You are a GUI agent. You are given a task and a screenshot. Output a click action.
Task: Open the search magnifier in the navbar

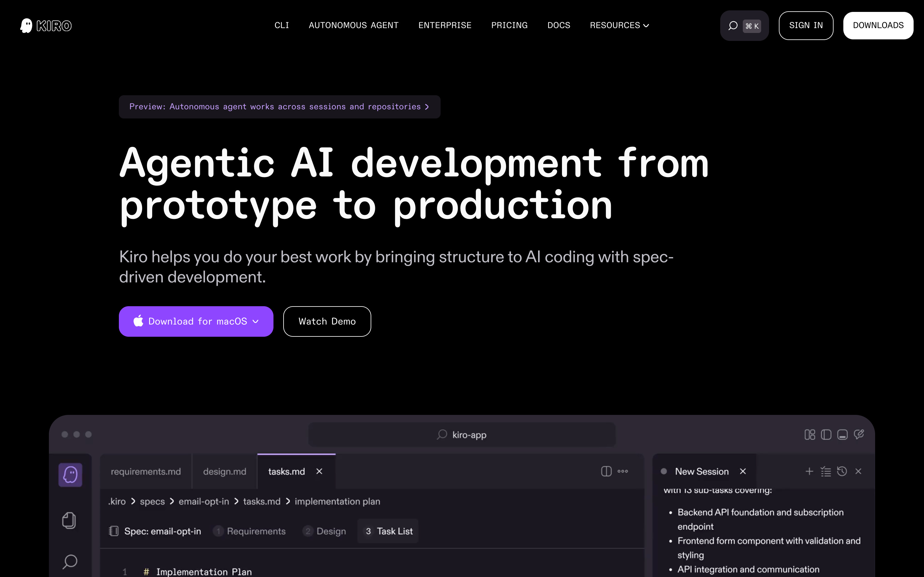point(732,26)
